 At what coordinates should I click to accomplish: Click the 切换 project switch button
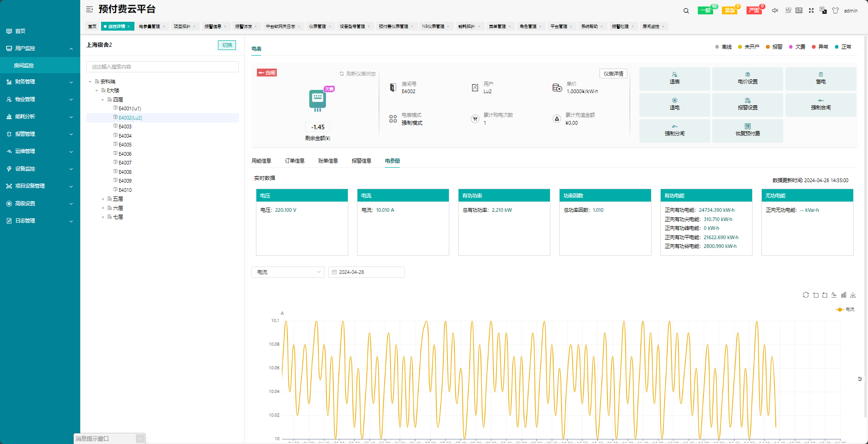pyautogui.click(x=227, y=45)
